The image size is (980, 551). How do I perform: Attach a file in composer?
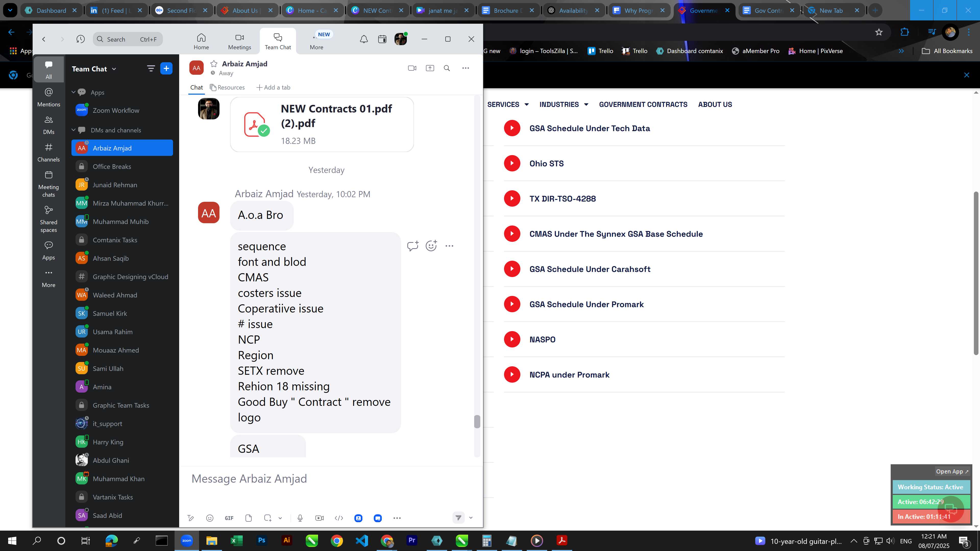click(248, 518)
